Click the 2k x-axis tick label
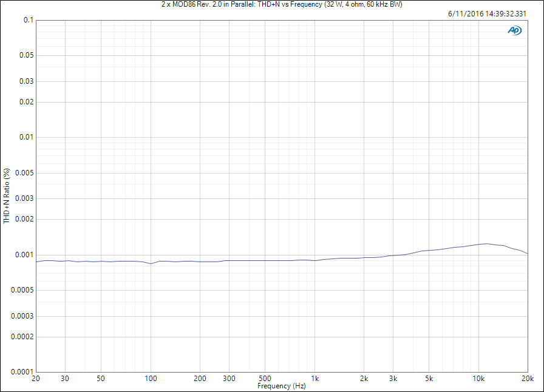The width and height of the screenshot is (544, 392). pos(364,379)
